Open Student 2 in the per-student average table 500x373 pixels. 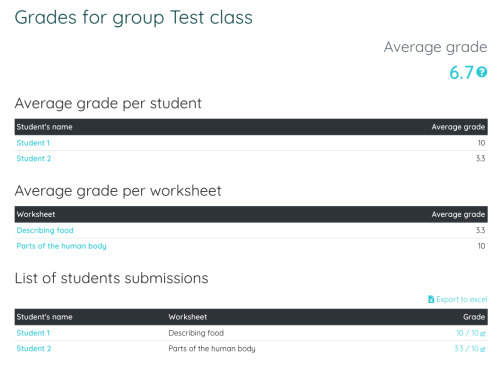pos(34,159)
